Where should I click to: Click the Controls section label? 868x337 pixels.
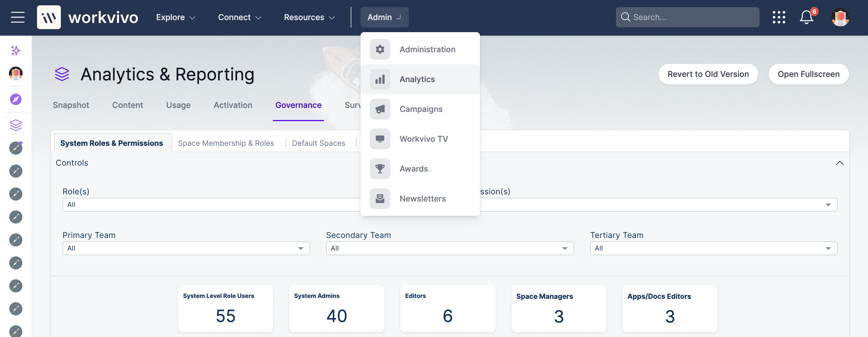pyautogui.click(x=72, y=163)
